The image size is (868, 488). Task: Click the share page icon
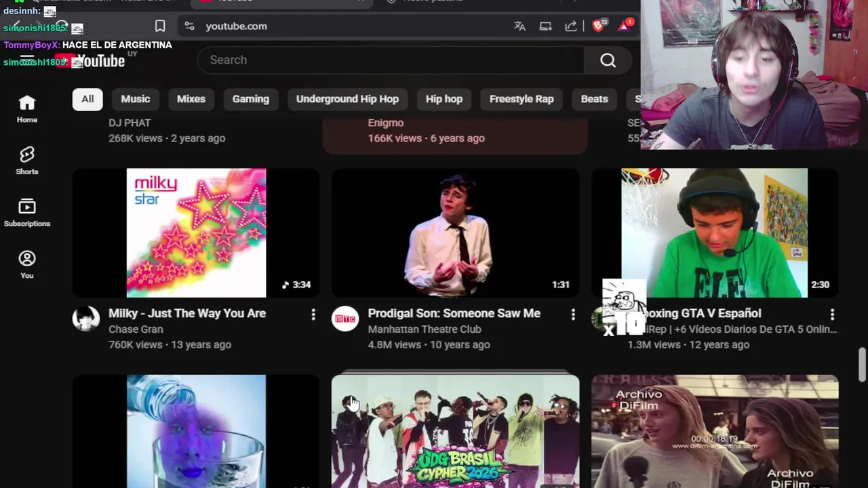571,26
